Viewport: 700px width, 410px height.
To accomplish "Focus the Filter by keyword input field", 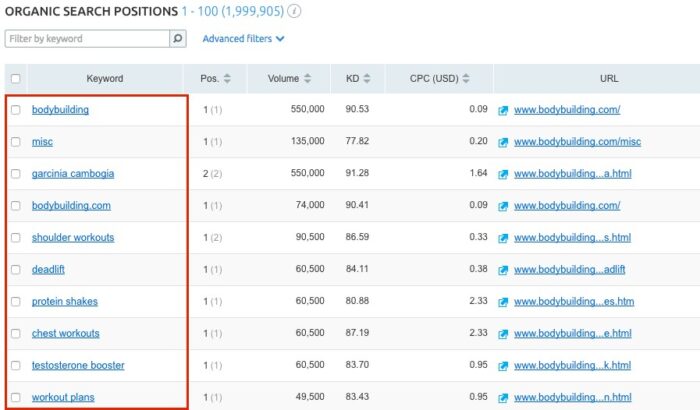I will (x=87, y=38).
